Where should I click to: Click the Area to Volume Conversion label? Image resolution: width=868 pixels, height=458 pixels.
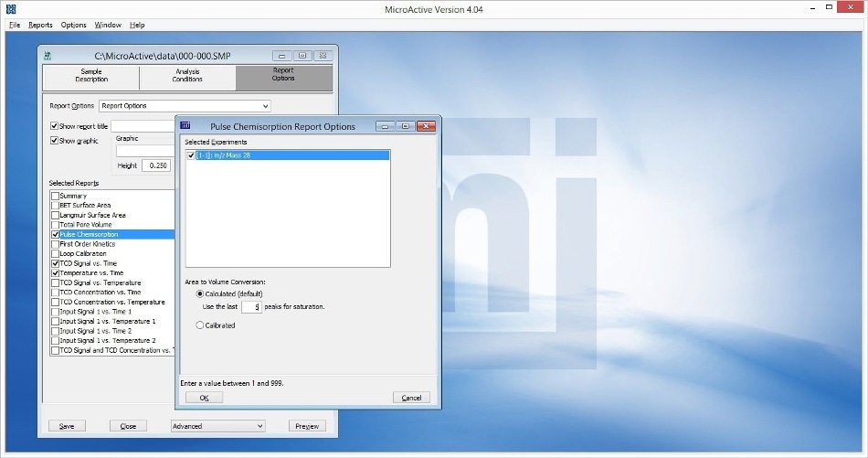pos(226,282)
